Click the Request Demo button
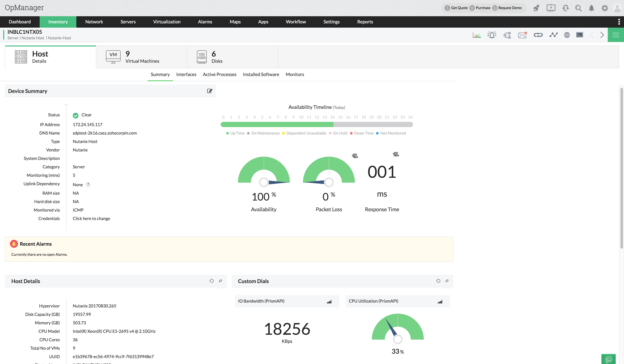 (x=510, y=8)
